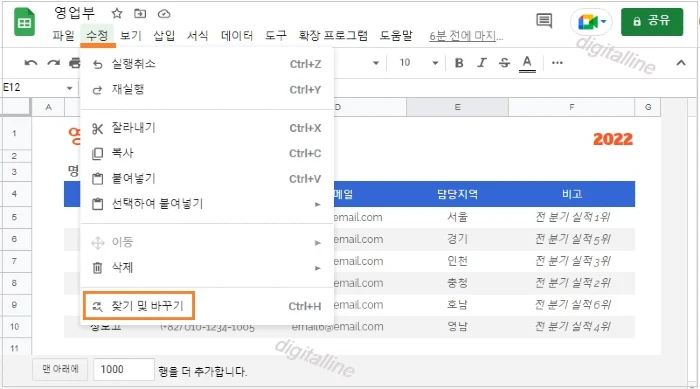Click the 담당지역 header cell

457,194
